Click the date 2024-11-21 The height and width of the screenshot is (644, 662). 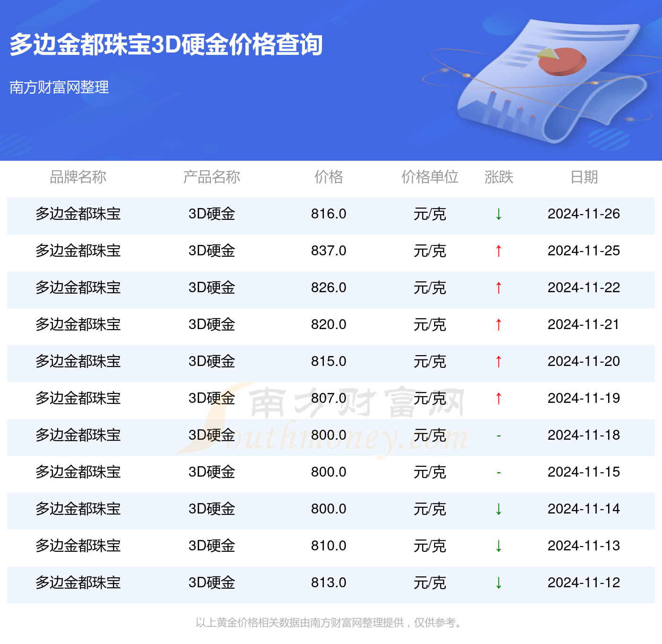point(584,324)
